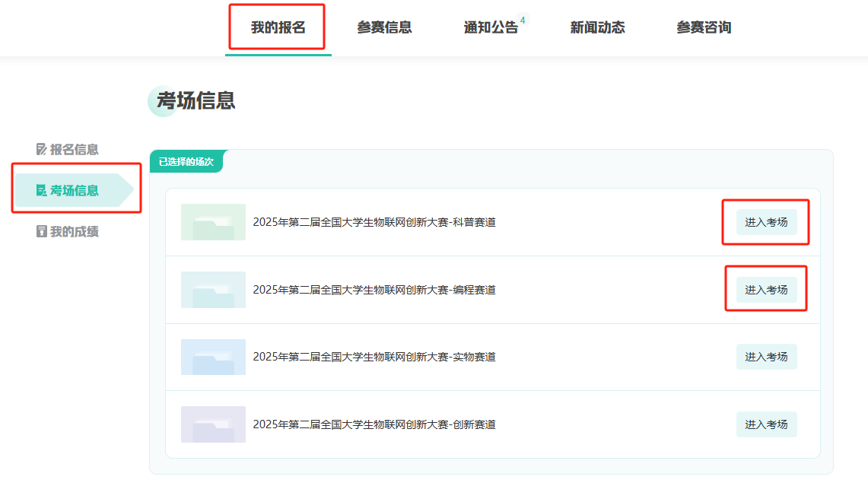Click the 考场信息 sidebar icon
868x483 pixels.
42,191
